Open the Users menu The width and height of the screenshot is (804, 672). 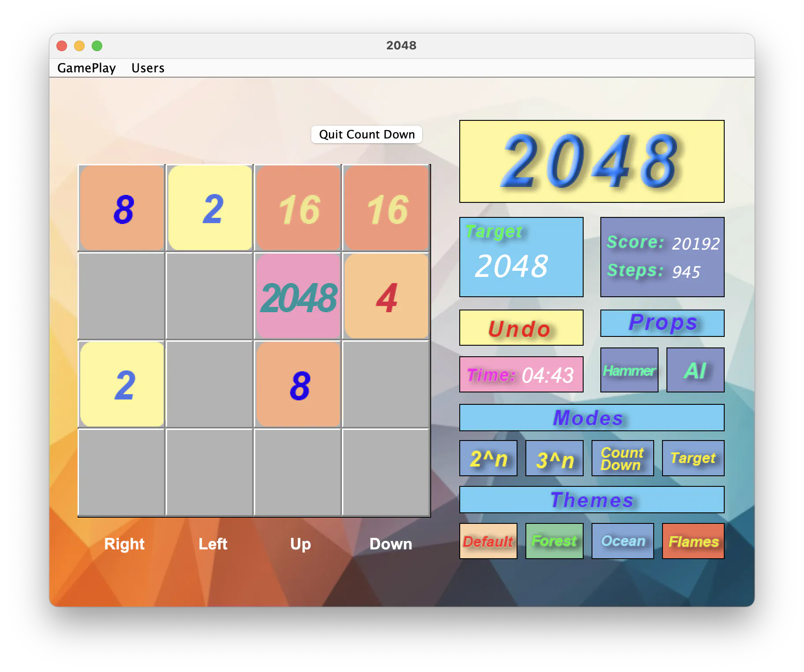(x=148, y=68)
